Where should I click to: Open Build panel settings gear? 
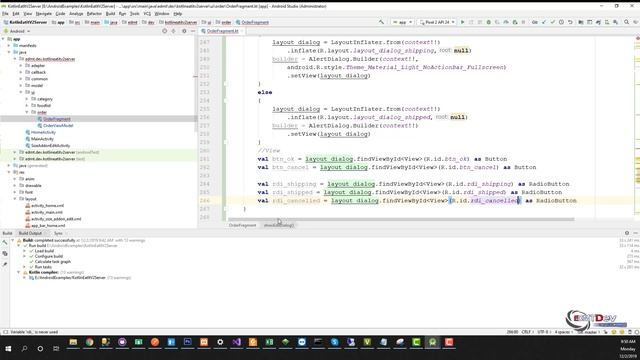(627, 233)
